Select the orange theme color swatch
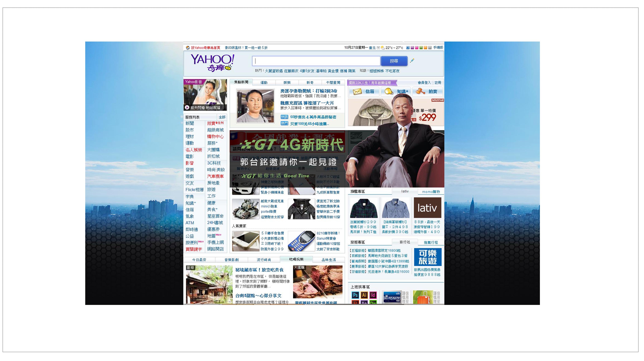The width and height of the screenshot is (644, 361). [426, 48]
